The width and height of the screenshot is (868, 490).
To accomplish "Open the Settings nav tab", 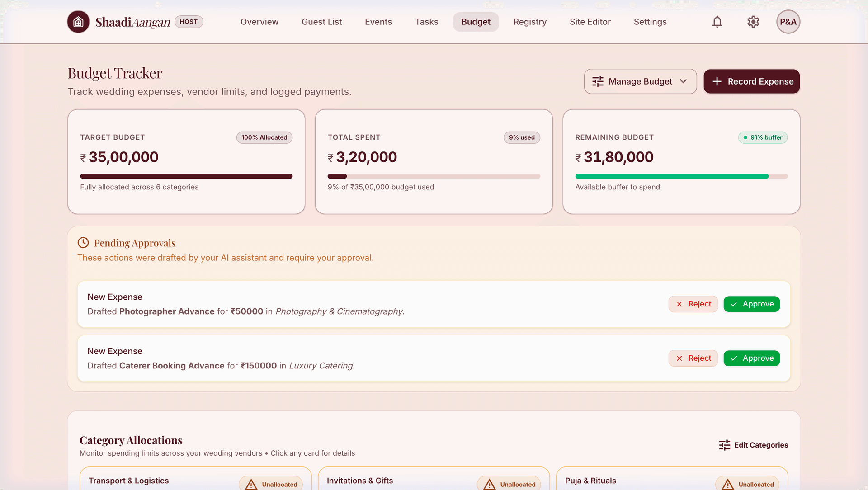I will pos(650,22).
